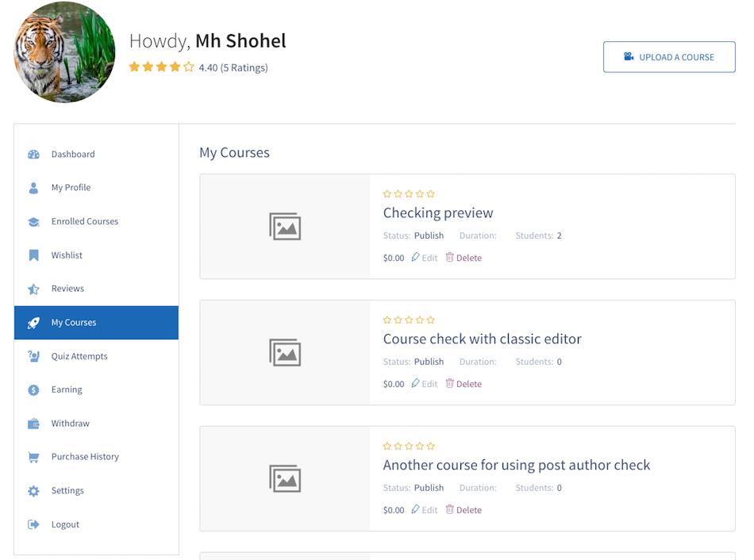Click the Withdraw wallet icon
Viewport: 754px width, 560px height.
pyautogui.click(x=33, y=424)
